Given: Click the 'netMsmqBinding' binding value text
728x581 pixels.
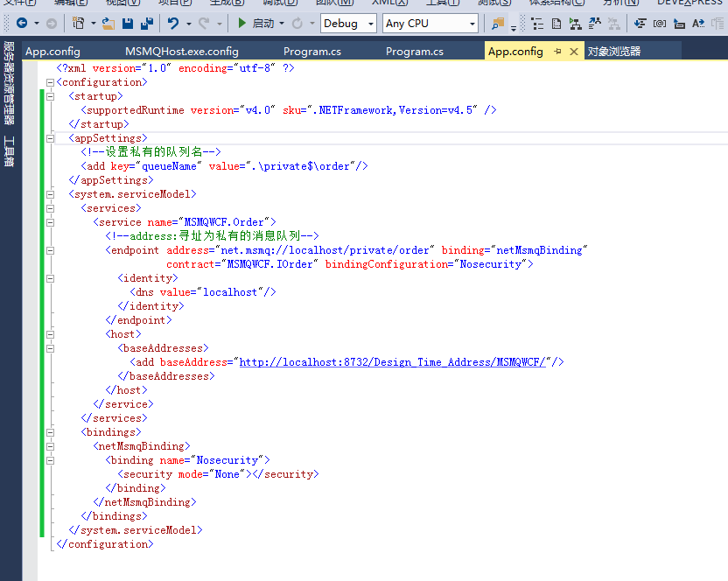Looking at the screenshot, I should pos(539,250).
